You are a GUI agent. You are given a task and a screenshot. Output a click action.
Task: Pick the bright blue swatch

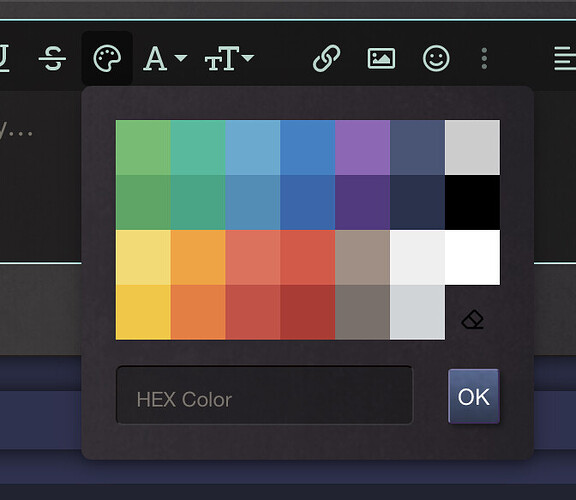click(307, 147)
